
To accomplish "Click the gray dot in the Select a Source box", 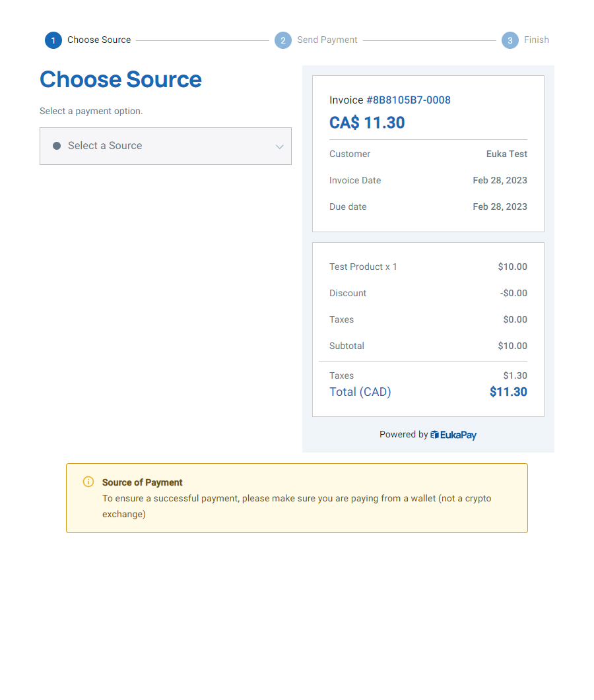I will [57, 146].
